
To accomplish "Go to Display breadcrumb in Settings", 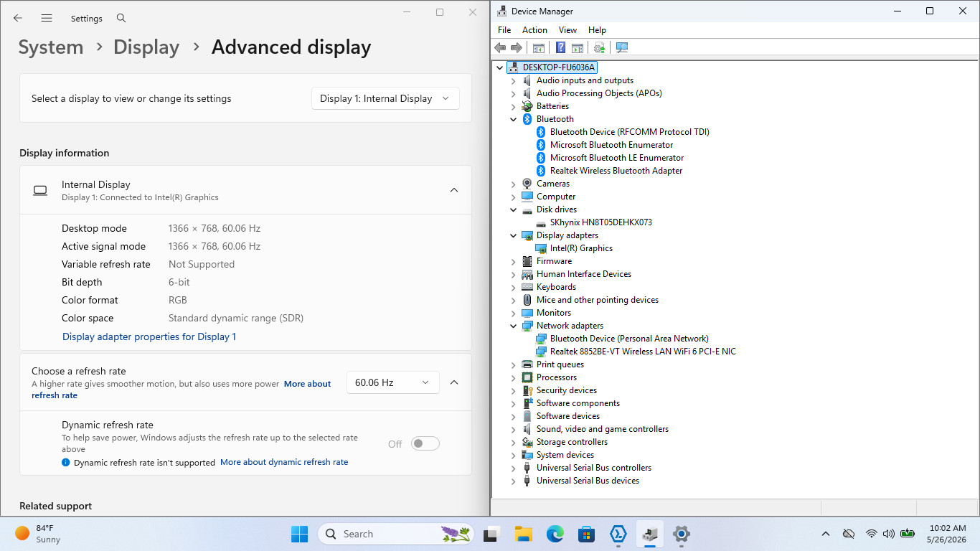I will [146, 47].
